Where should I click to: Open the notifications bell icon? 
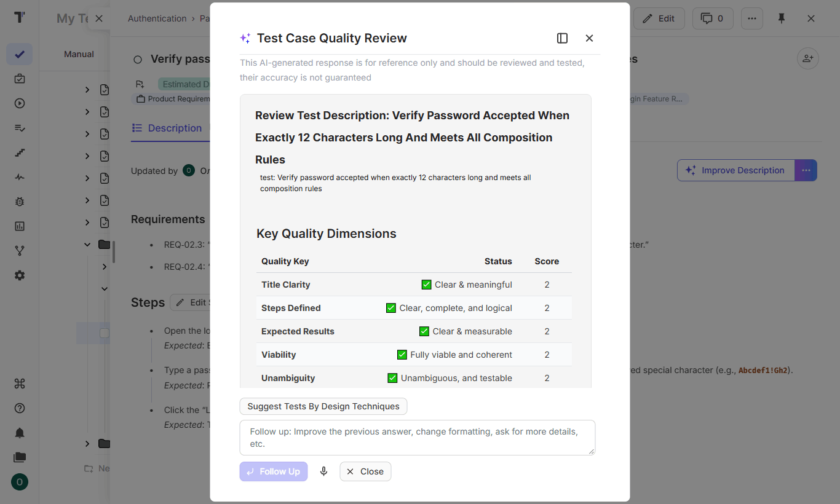pos(20,433)
